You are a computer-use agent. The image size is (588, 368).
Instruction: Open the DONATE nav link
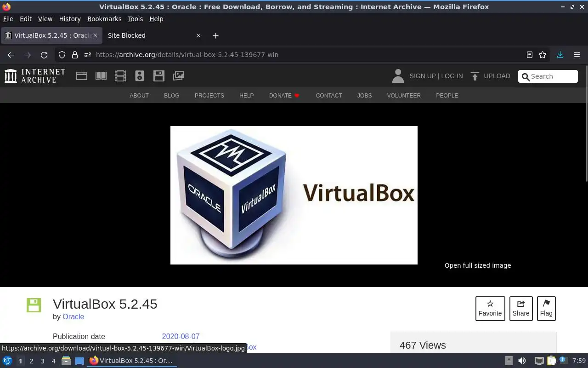284,96
